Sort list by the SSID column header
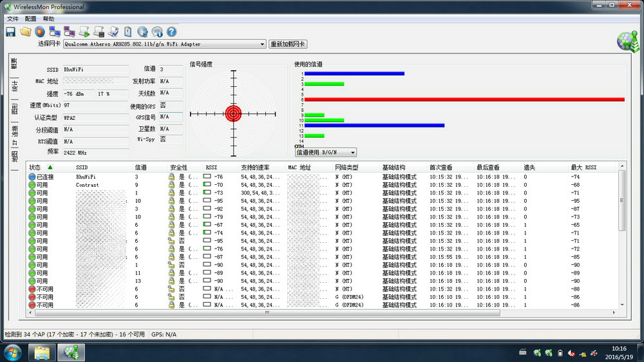The image size is (644, 362). pos(102,167)
